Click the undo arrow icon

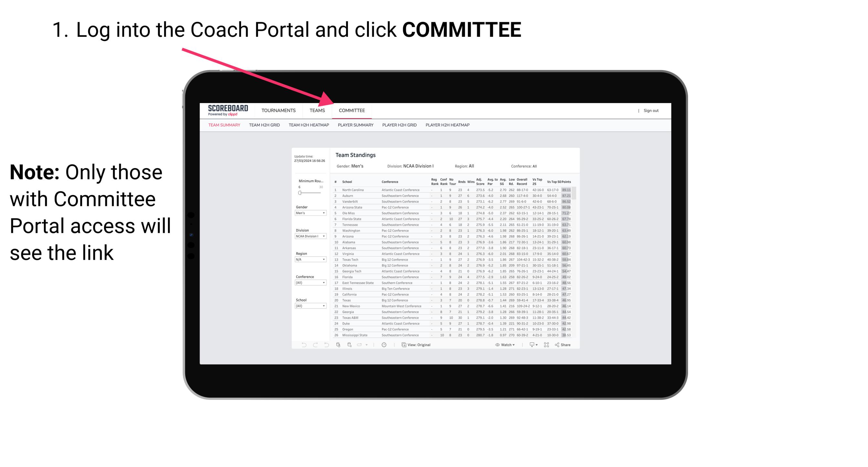pos(301,345)
